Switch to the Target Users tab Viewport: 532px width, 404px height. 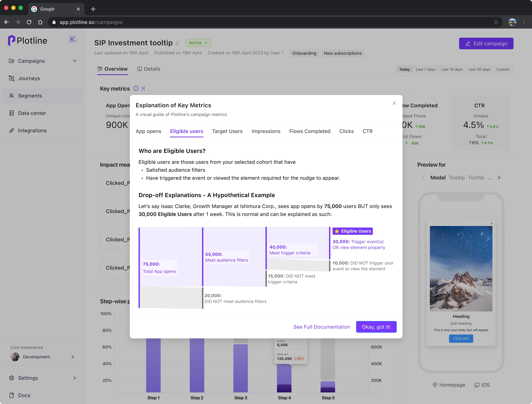click(227, 131)
